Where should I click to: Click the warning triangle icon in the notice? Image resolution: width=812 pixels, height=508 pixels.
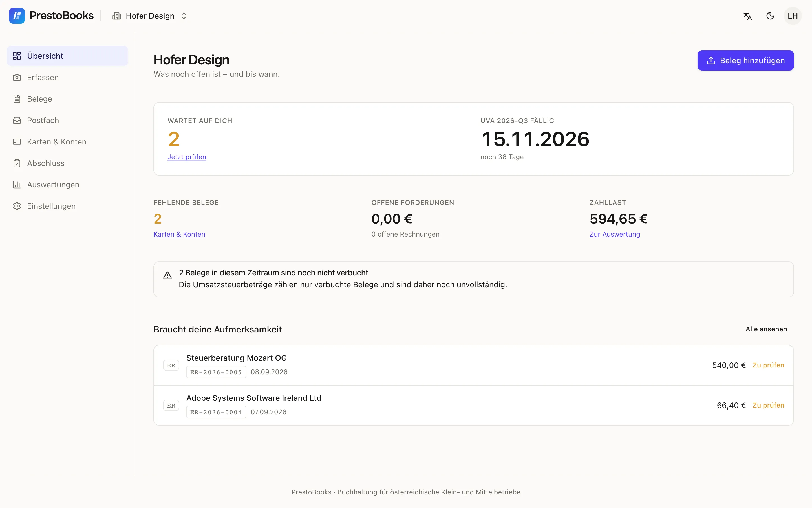(167, 275)
